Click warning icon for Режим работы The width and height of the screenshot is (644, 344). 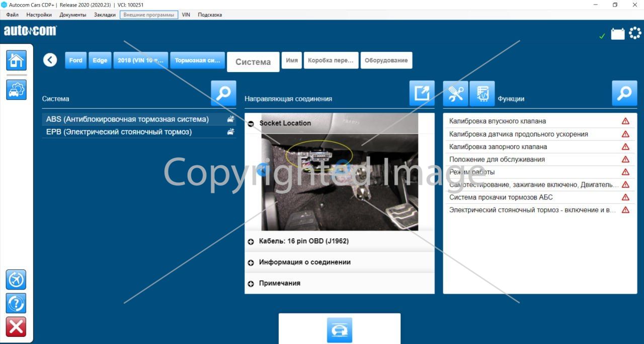click(625, 172)
